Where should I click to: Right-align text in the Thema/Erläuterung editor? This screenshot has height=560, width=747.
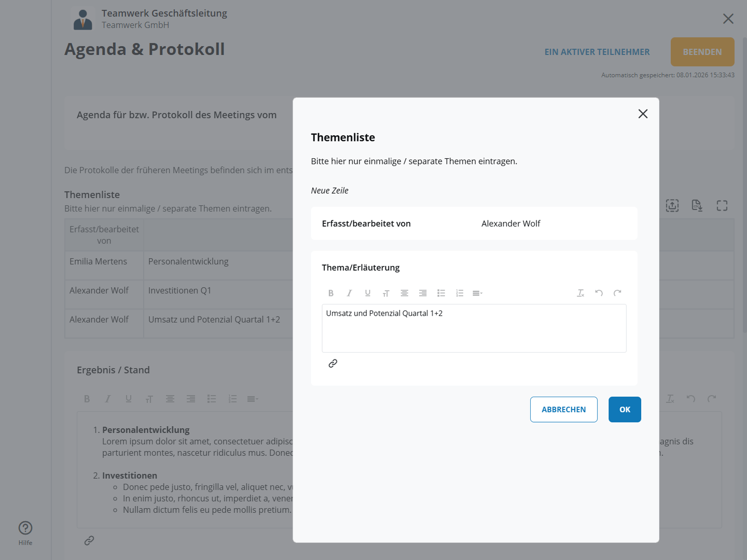coord(423,293)
